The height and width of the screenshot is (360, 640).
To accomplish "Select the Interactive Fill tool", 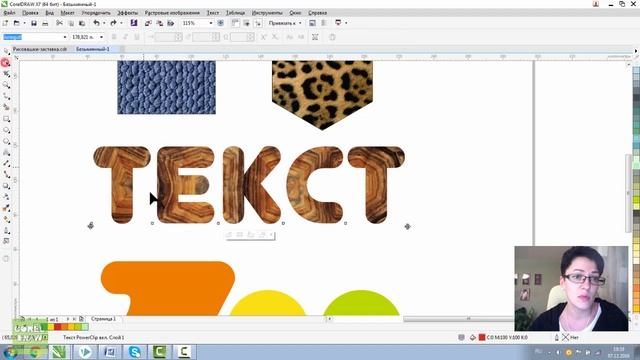I will [6, 219].
